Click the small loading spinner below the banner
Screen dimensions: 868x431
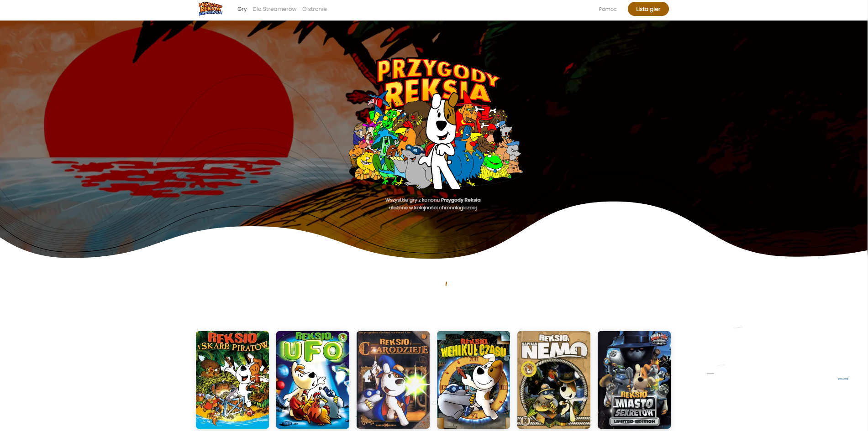pos(446,284)
